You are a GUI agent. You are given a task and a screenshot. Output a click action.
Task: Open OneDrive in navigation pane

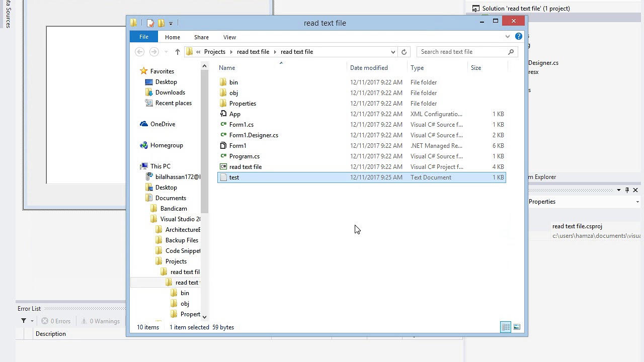163,124
